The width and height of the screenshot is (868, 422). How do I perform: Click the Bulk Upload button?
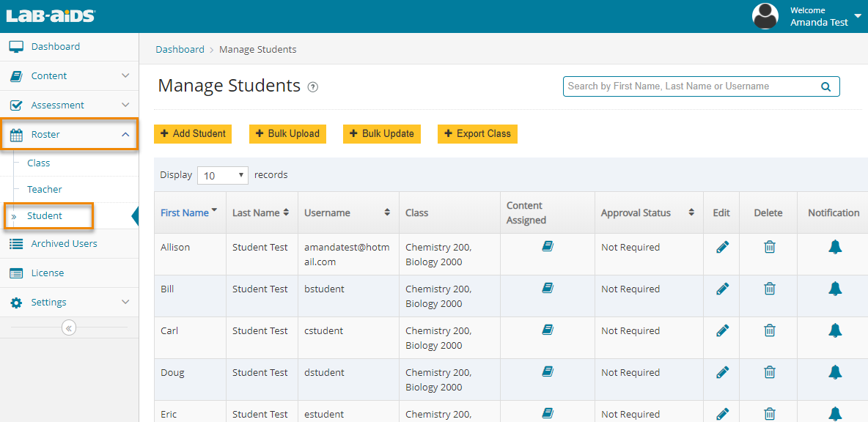(x=287, y=134)
